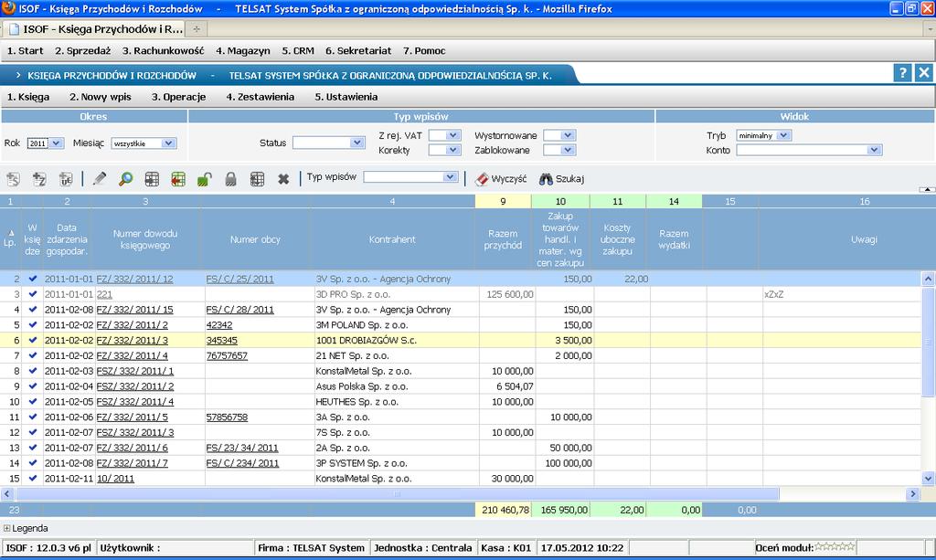936x560 pixels.
Task: Open document link 221
Action: point(104,294)
